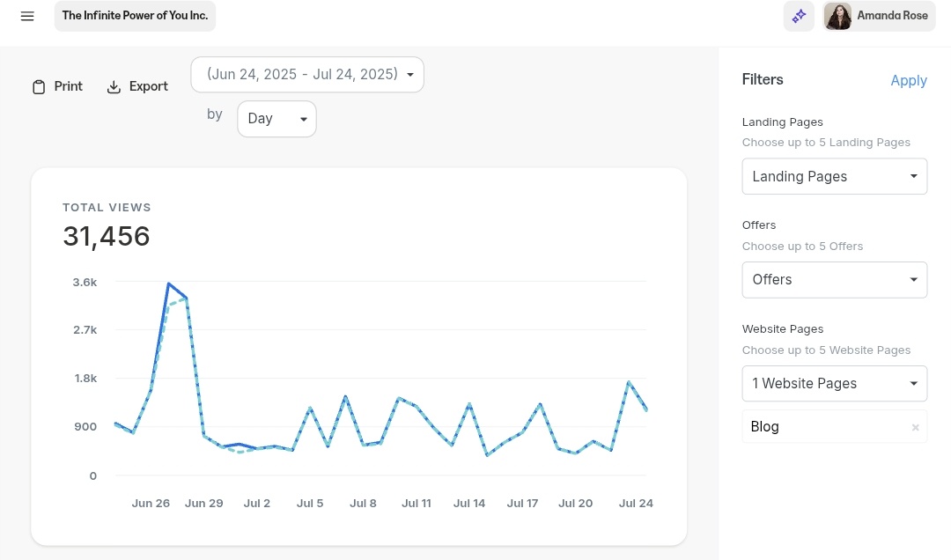The image size is (951, 560).
Task: Click the Print button label
Action: (69, 86)
